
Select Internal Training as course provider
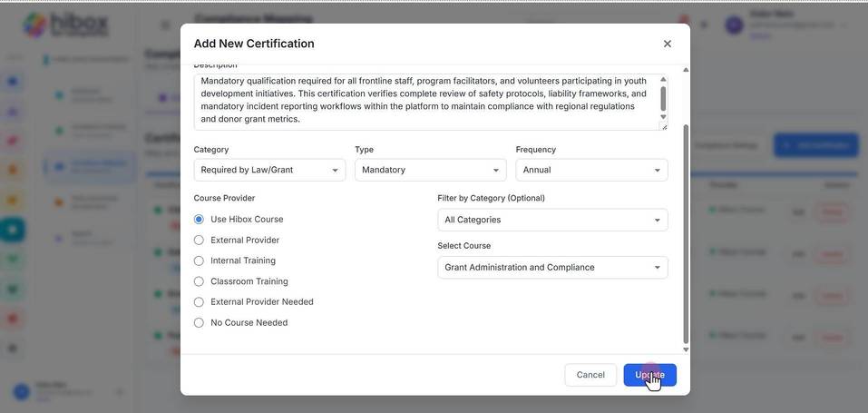click(199, 261)
